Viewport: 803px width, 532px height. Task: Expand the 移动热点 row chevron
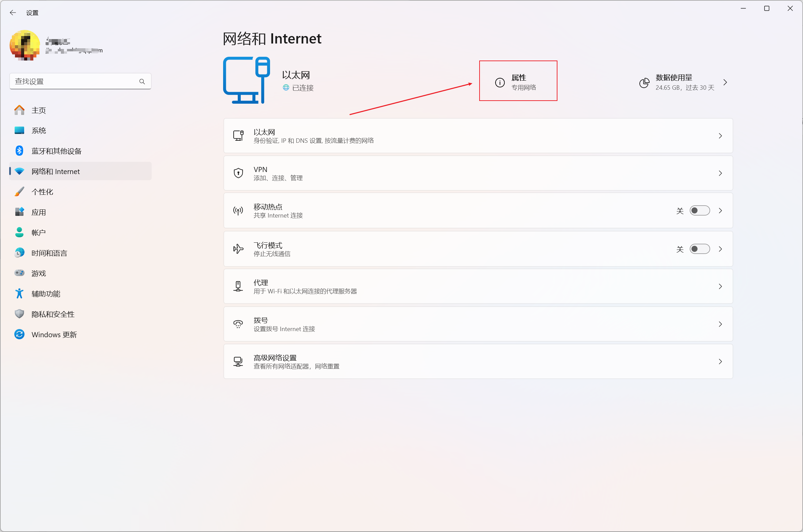click(720, 210)
